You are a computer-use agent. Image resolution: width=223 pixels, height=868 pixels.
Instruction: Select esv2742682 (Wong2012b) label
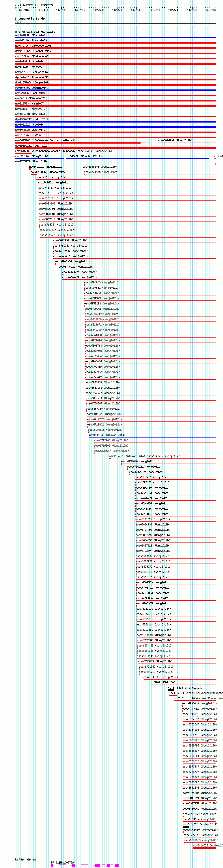point(54,182)
